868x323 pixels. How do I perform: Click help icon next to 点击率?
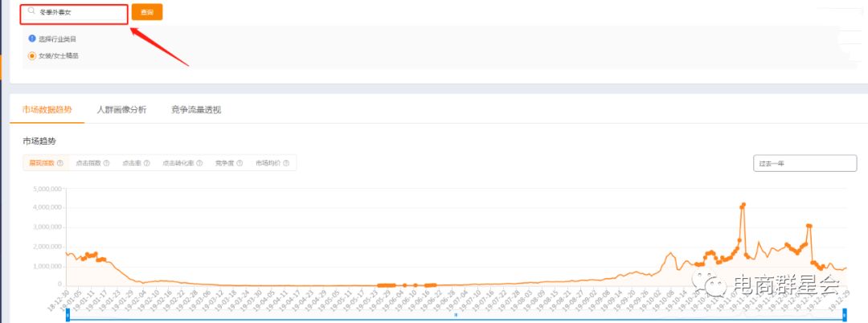click(x=147, y=163)
